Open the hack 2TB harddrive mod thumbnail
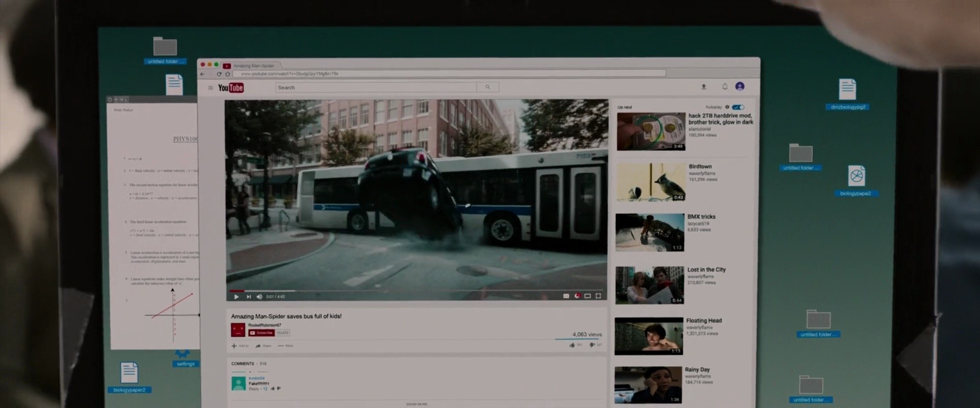Viewport: 980px width, 408px height. (651, 132)
